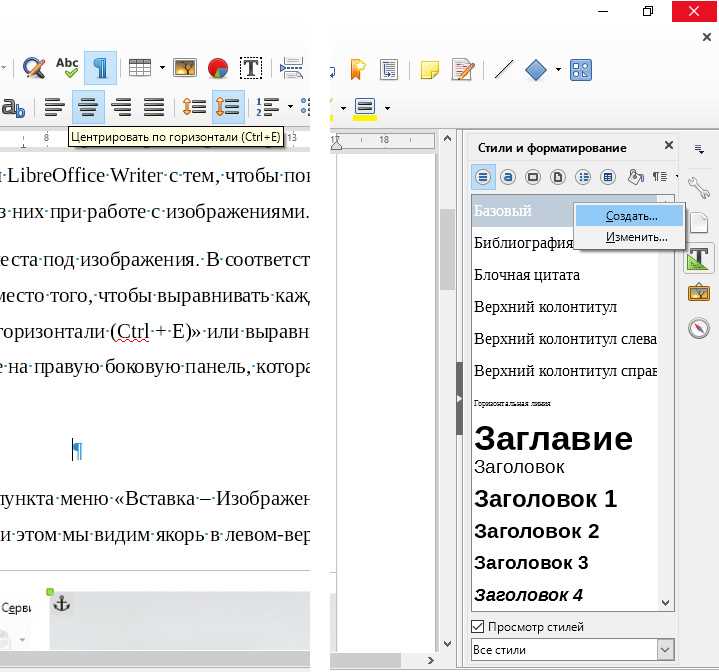Center the paragraph horizontally
719x672 pixels.
(x=88, y=107)
